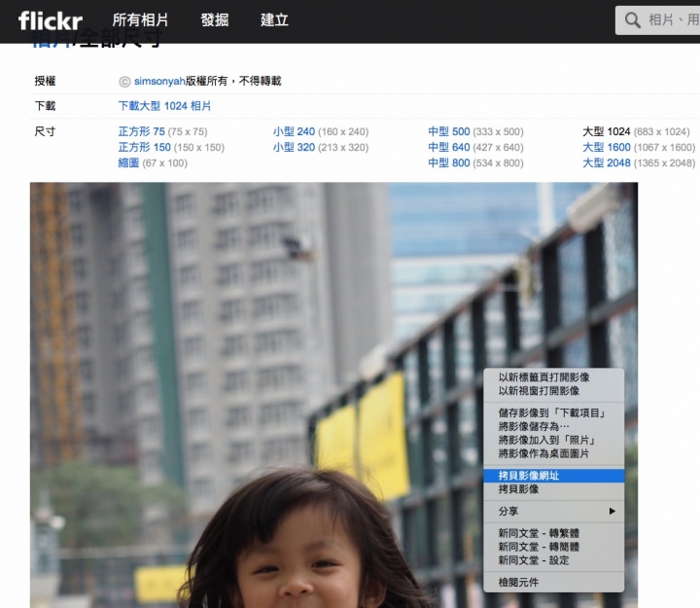Click 版權所有，不得轉載 license text
The image size is (700, 608).
(233, 81)
